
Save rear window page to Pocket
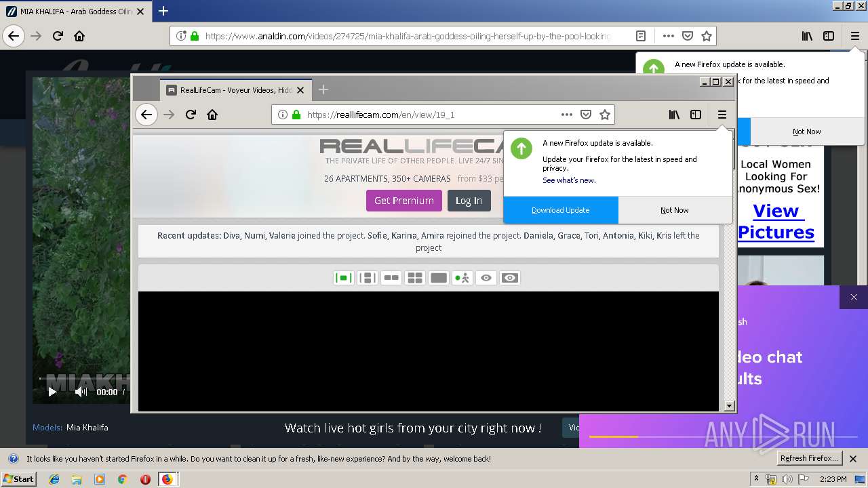[x=688, y=36]
